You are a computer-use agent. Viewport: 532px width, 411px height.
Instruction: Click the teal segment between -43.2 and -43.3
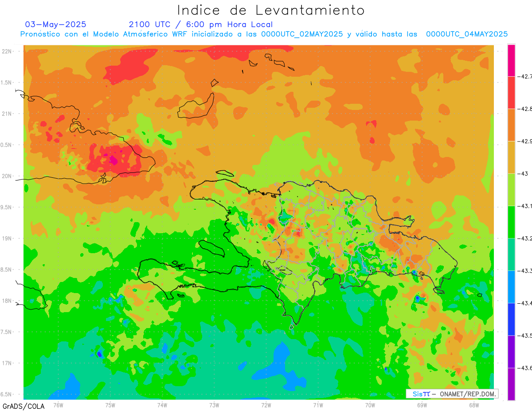tap(511, 254)
